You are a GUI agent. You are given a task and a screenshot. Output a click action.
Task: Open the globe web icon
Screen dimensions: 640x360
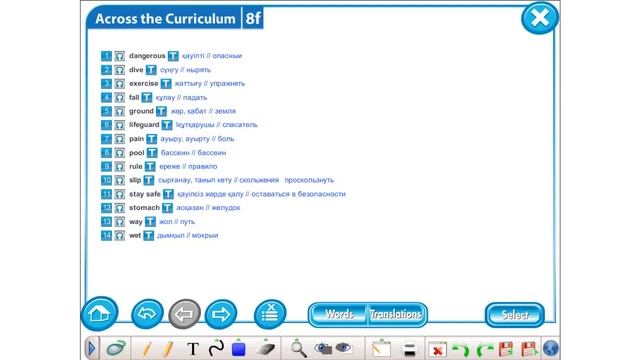coord(551,349)
